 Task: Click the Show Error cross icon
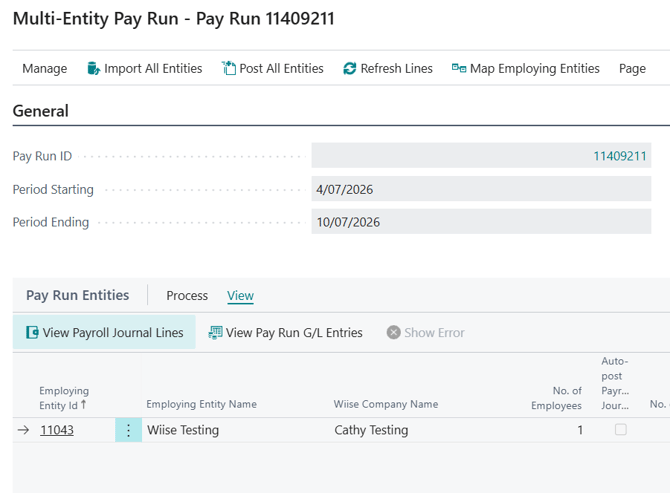[x=394, y=332]
